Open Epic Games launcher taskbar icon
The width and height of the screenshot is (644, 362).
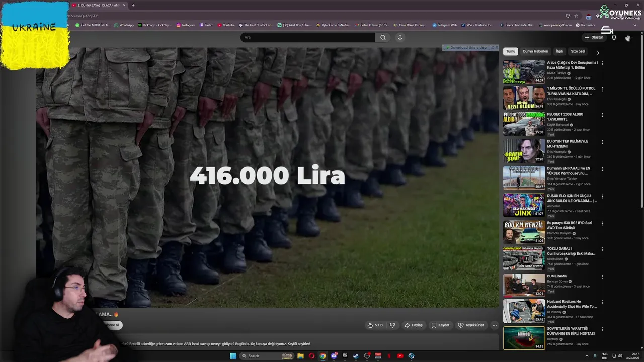345,356
